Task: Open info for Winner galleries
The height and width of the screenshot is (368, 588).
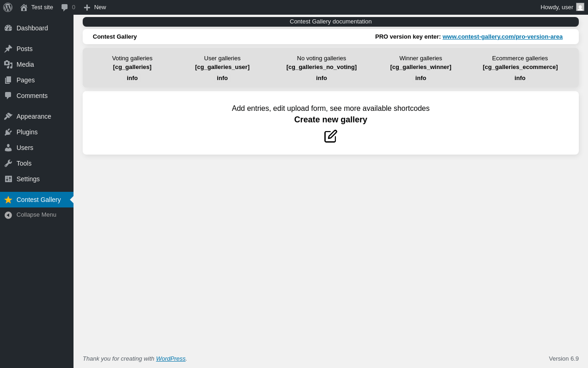Action: 421,78
